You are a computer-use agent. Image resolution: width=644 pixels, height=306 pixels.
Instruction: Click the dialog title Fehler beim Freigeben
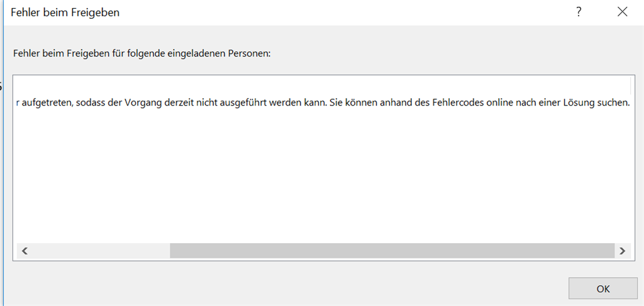[65, 13]
